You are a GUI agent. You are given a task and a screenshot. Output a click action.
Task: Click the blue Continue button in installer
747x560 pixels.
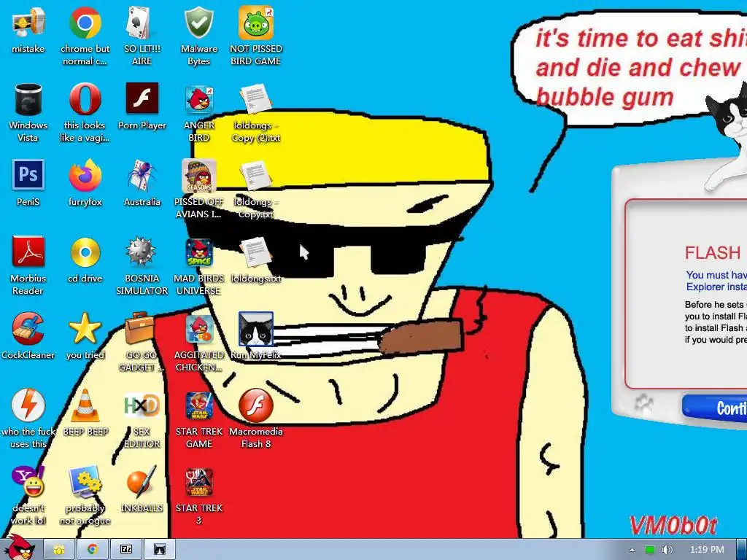pos(715,408)
